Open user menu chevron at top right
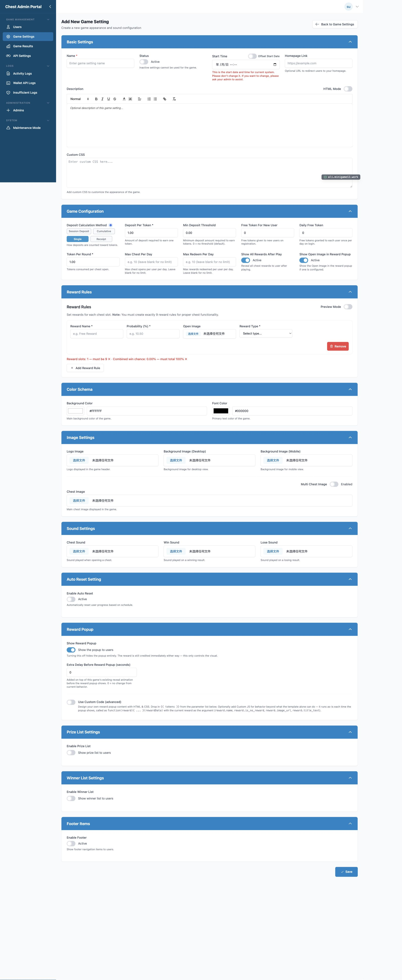This screenshot has height=980, width=402. click(x=357, y=7)
